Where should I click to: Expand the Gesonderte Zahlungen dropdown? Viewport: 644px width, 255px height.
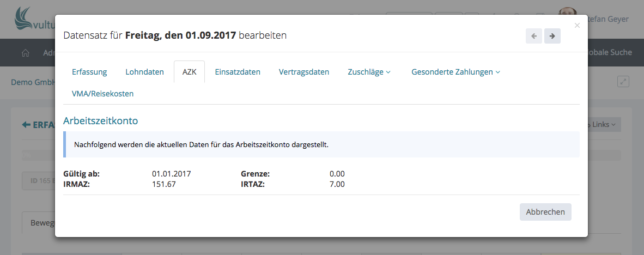tap(455, 72)
